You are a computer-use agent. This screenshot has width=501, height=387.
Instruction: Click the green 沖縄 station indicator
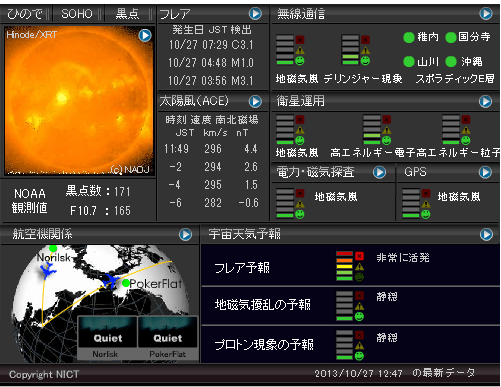click(x=451, y=61)
